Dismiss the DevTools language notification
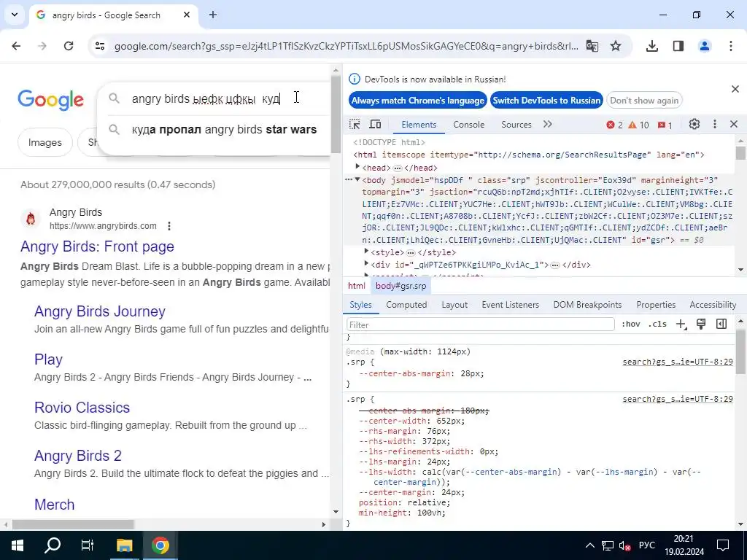The image size is (747, 560). click(735, 89)
